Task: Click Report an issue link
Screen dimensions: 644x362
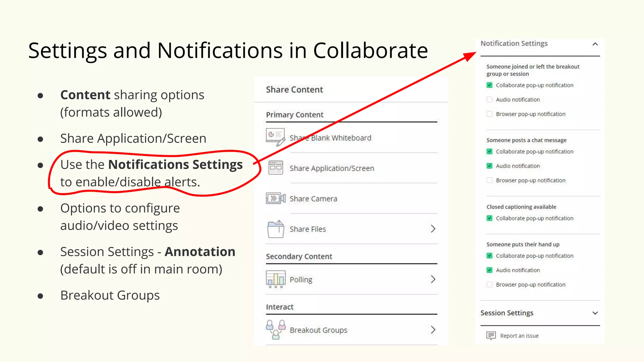Action: tap(519, 336)
